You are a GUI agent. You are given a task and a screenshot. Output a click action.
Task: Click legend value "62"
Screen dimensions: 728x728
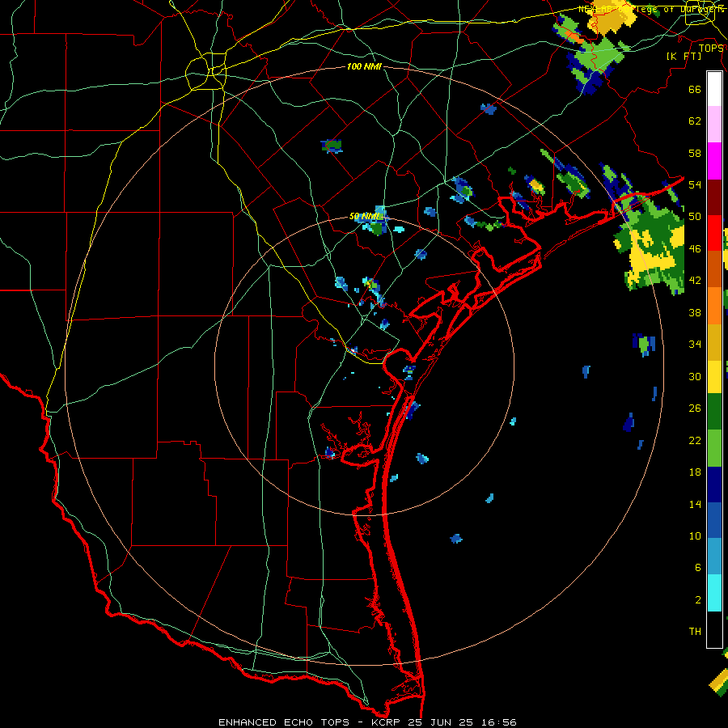(x=695, y=121)
